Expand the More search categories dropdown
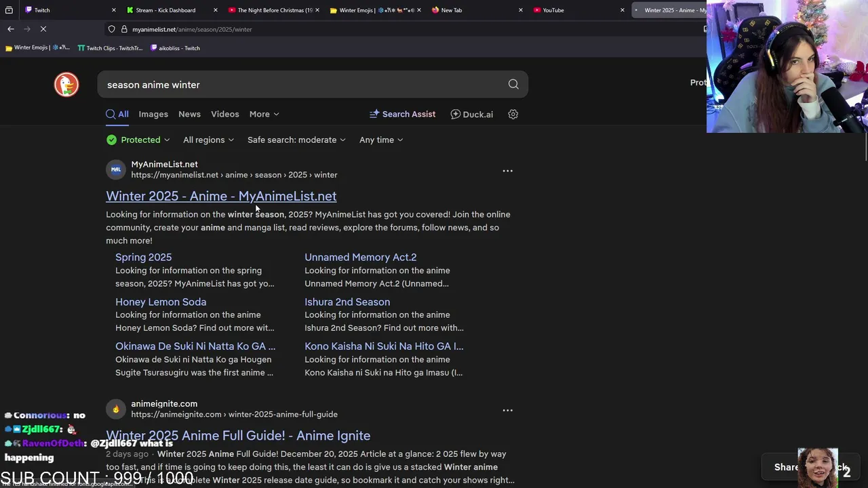Image resolution: width=868 pixels, height=488 pixels. 264,115
